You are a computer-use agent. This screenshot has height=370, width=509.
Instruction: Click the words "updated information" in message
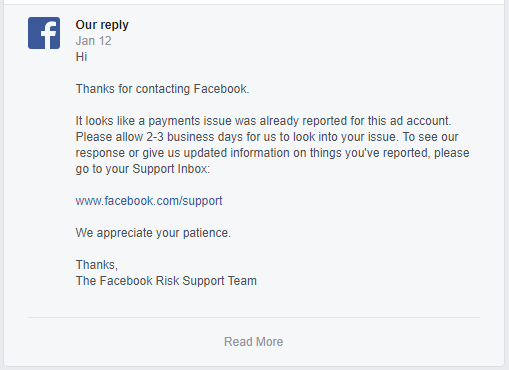click(236, 153)
